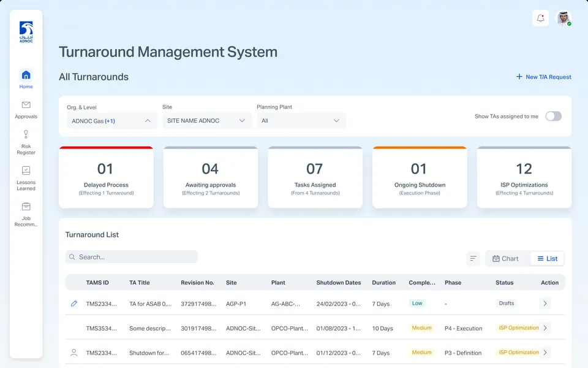Collapse the Org. & Level dropdown

pyautogui.click(x=111, y=121)
